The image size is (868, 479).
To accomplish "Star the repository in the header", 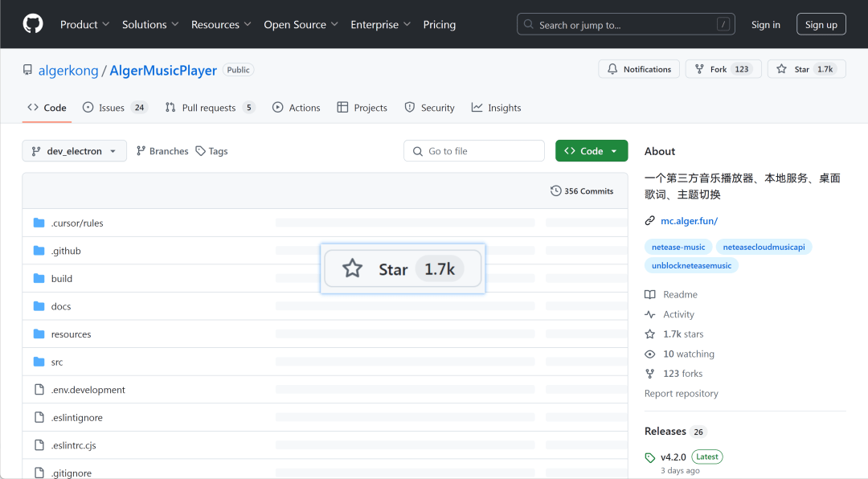I will click(x=807, y=69).
